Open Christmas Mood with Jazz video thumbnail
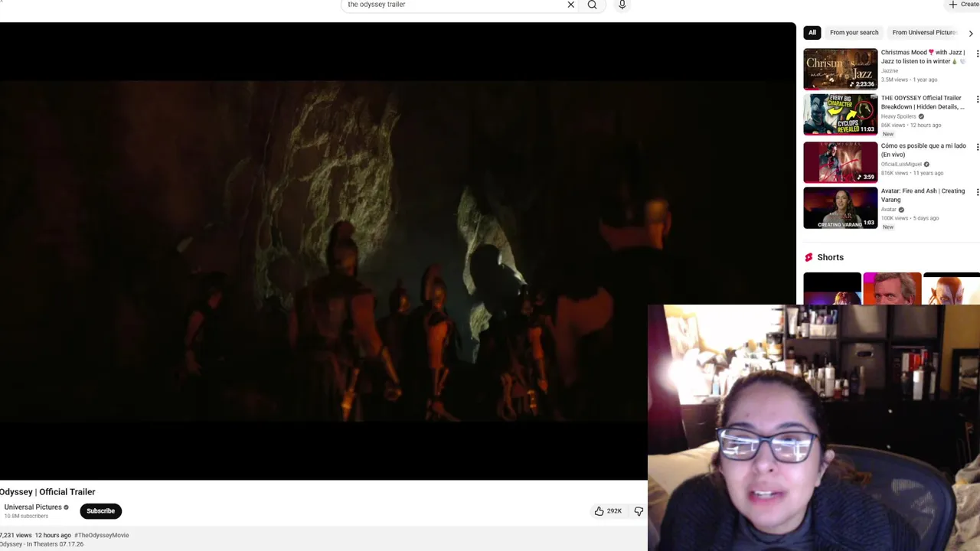Image resolution: width=980 pixels, height=551 pixels. 840,69
